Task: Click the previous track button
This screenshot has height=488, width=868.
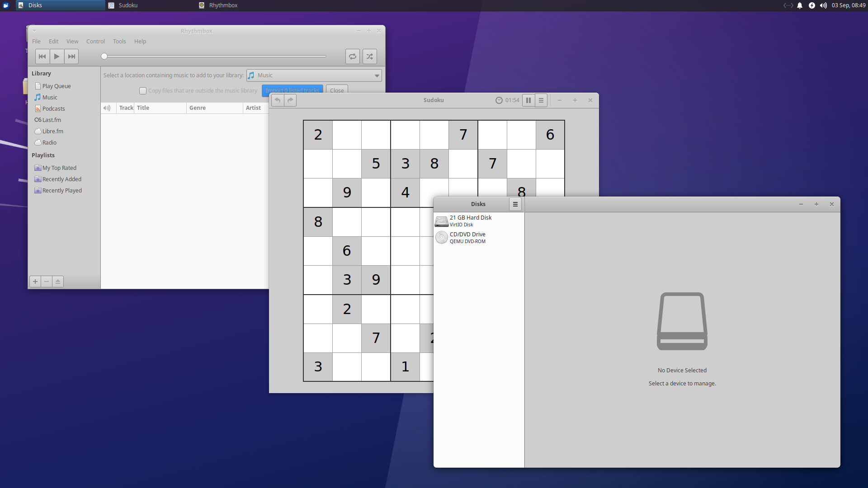Action: click(42, 56)
